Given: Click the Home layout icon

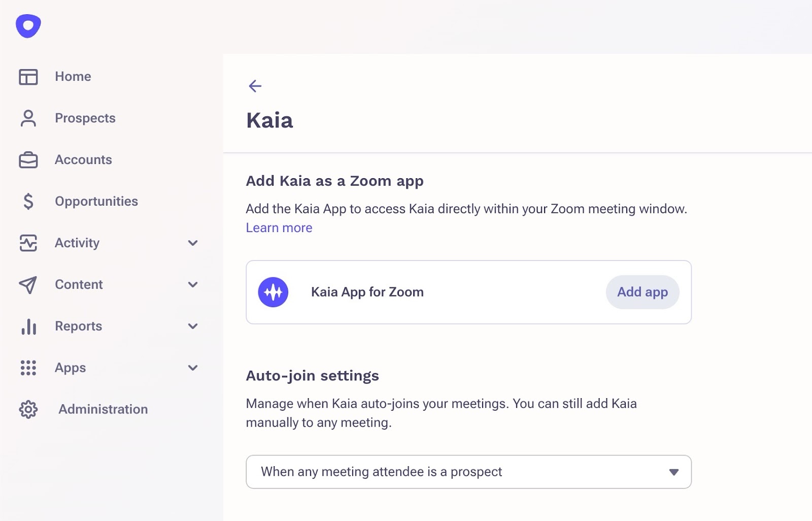Looking at the screenshot, I should click(x=28, y=77).
